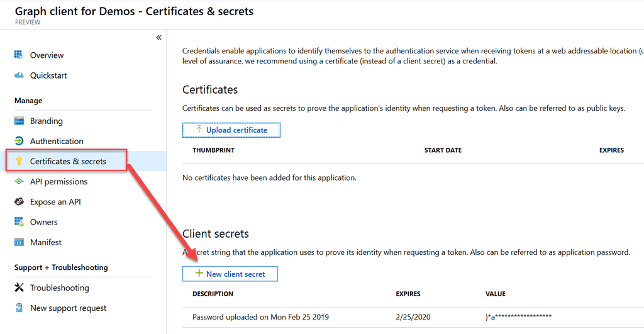Click the green upload arrow icon

pyautogui.click(x=199, y=130)
